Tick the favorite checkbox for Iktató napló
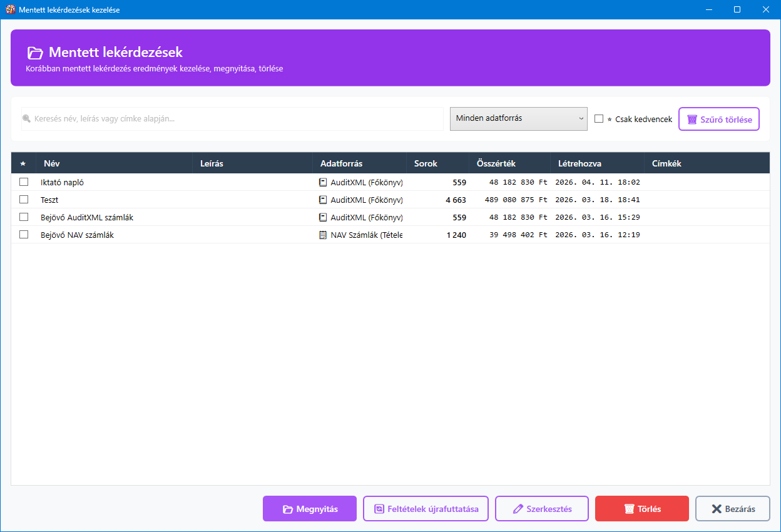Screen dimensions: 781x532 [x=24, y=182]
